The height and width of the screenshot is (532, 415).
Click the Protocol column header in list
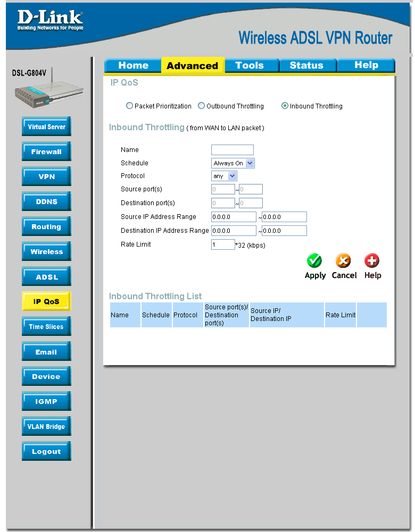tap(188, 315)
